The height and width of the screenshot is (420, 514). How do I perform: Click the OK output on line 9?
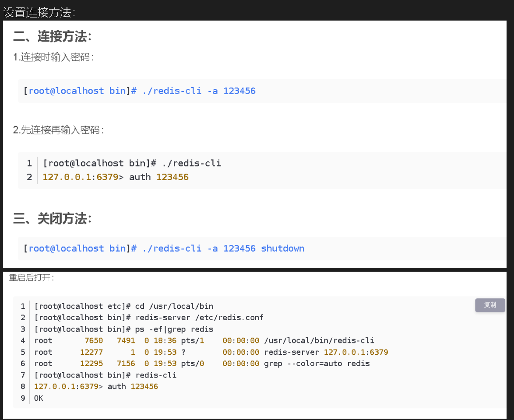coord(39,398)
